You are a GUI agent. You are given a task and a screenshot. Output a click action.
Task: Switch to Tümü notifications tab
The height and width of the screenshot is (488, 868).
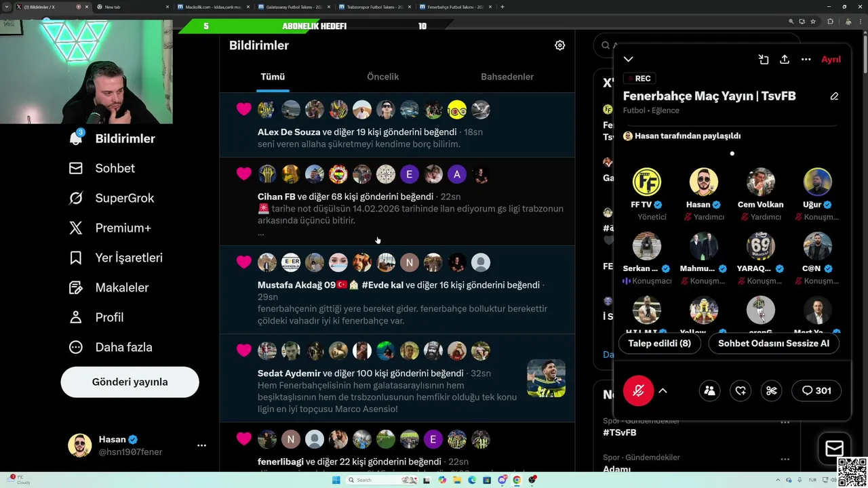pos(273,77)
